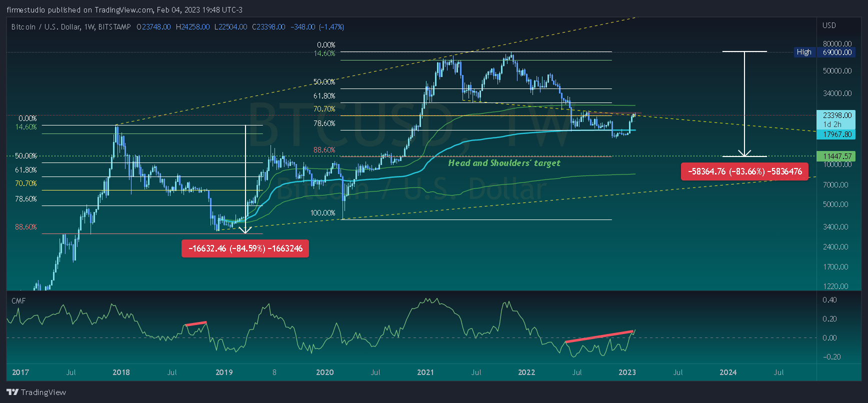This screenshot has height=403, width=868.
Task: Click the low value L22504.00
Action: click(231, 27)
